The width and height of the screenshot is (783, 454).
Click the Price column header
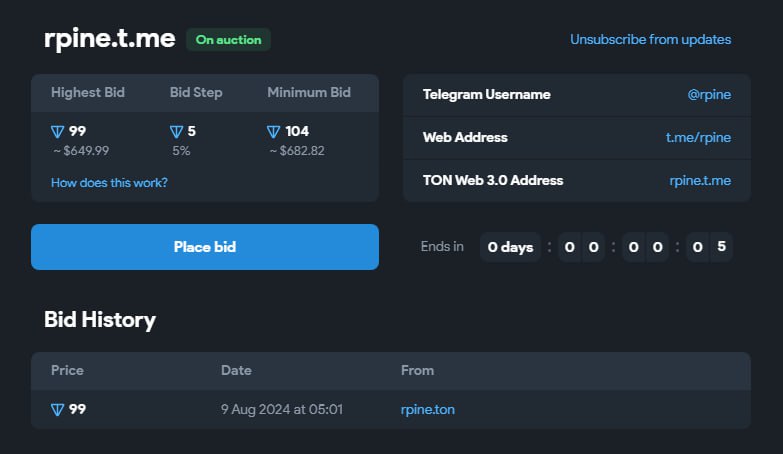67,370
